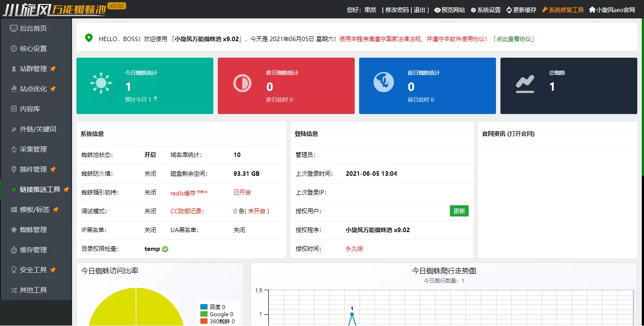The image size is (644, 326).
Task: Select the 安全工具 security tools icon
Action: [34, 270]
